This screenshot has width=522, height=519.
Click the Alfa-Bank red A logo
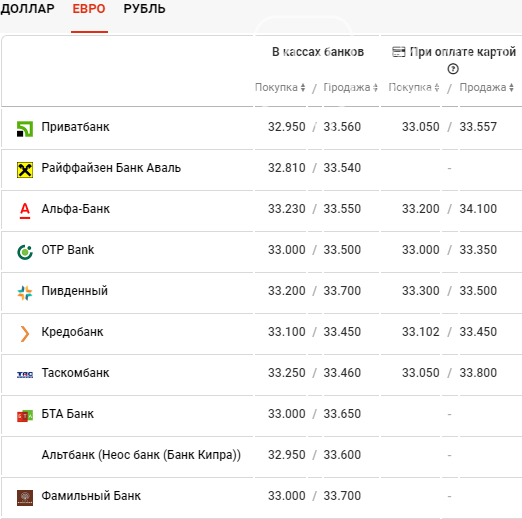tap(25, 211)
